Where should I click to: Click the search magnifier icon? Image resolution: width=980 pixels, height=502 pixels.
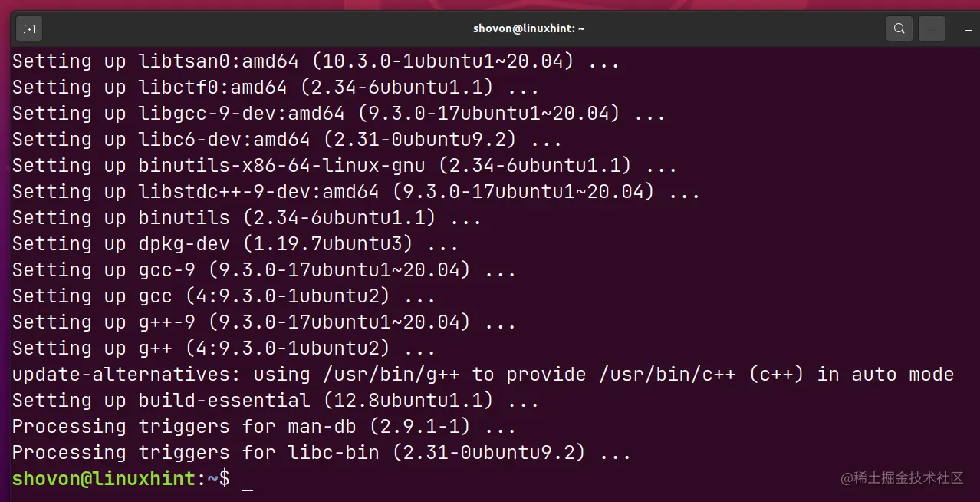coord(899,28)
